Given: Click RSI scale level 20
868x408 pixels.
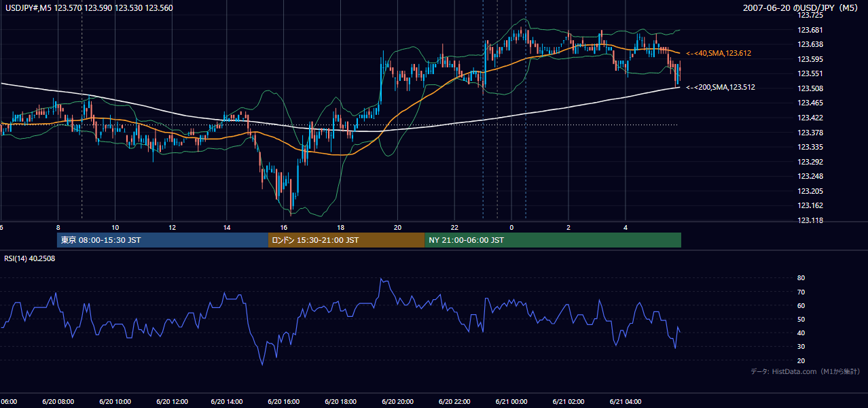Looking at the screenshot, I should [x=801, y=360].
